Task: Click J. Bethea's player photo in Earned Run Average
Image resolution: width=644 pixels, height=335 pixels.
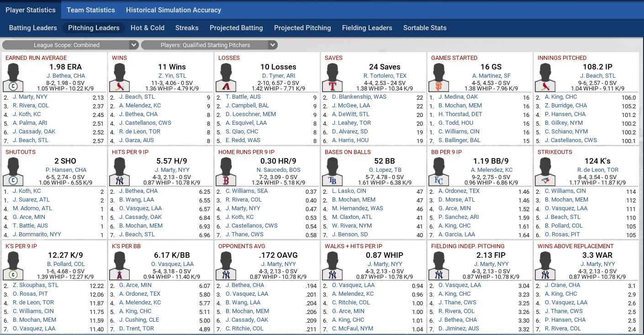Action: point(13,77)
